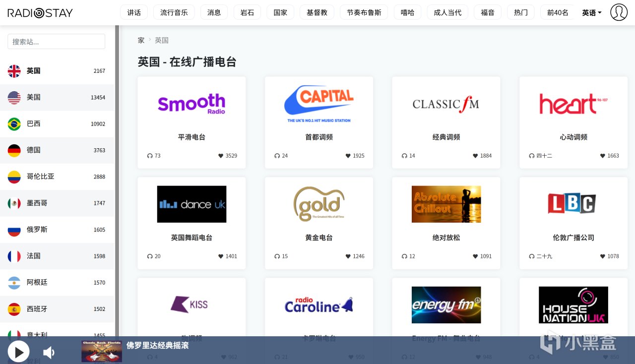The width and height of the screenshot is (635, 364).
Task: Click the 佛罗里达经典摇滚 now-playing title
Action: click(x=158, y=345)
